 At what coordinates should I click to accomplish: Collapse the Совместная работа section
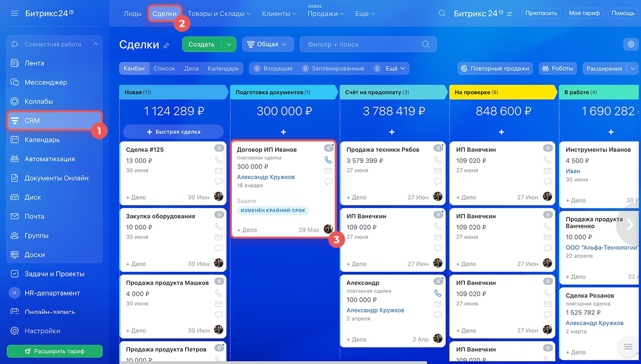tap(95, 44)
